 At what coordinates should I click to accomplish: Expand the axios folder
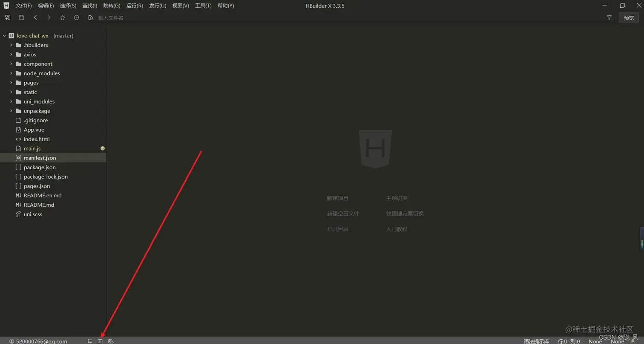(x=11, y=55)
